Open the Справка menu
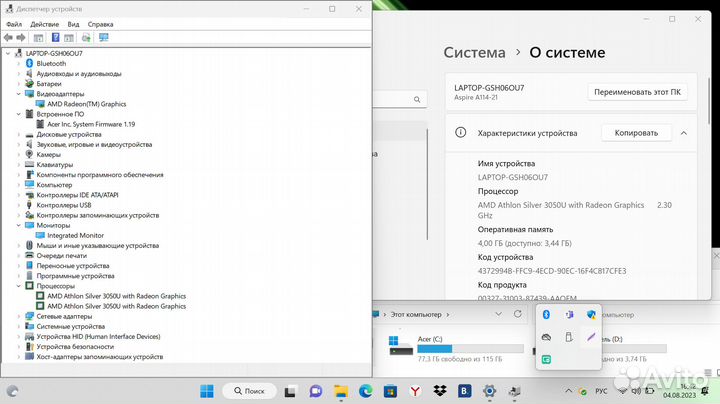Image resolution: width=720 pixels, height=404 pixels. pos(100,24)
